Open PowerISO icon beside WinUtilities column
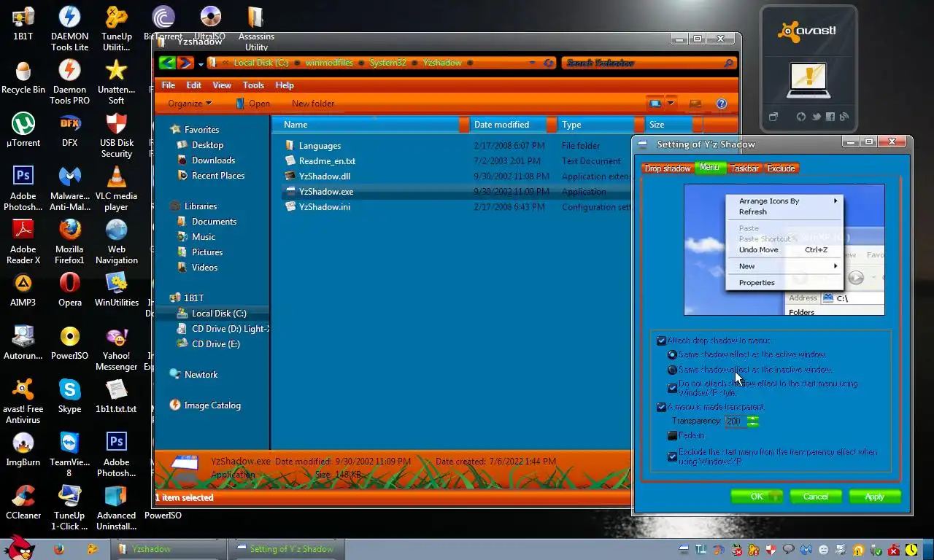Image resolution: width=934 pixels, height=560 pixels. tap(70, 343)
